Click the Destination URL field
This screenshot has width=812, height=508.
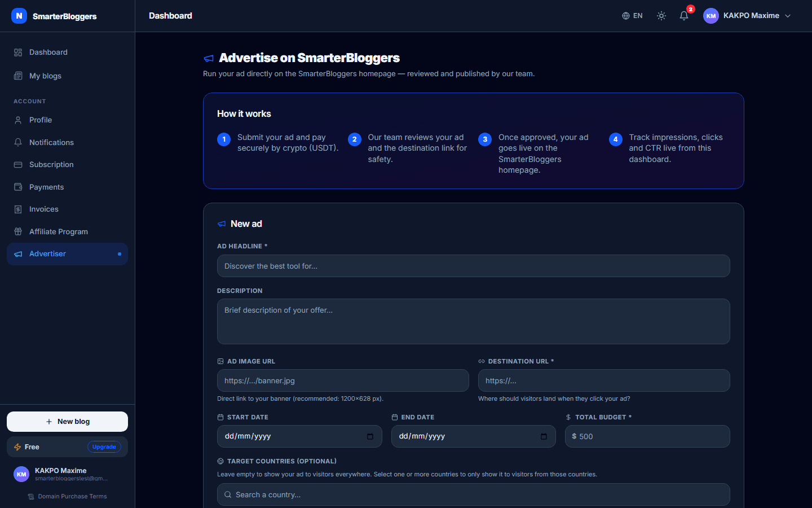tap(604, 380)
